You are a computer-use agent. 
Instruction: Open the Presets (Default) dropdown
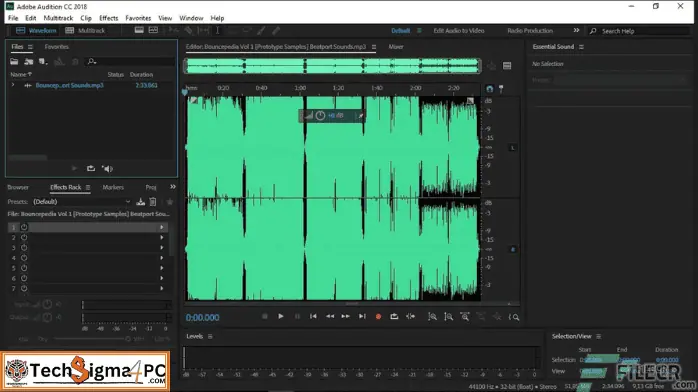82,202
